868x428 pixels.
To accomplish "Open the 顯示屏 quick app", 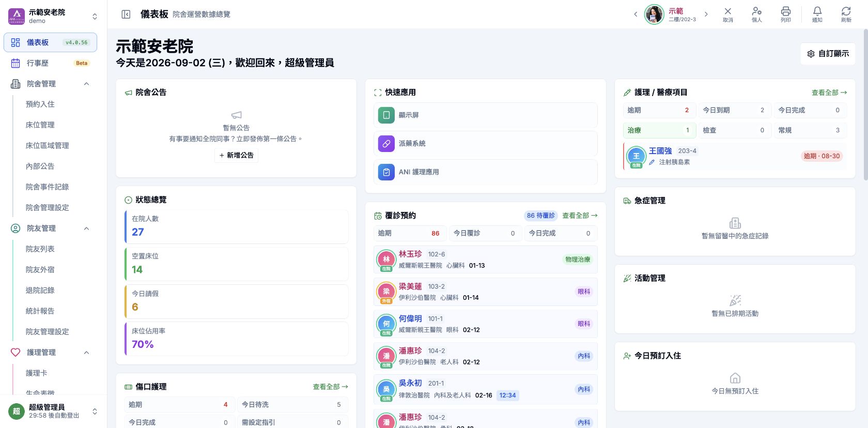I will [x=485, y=115].
